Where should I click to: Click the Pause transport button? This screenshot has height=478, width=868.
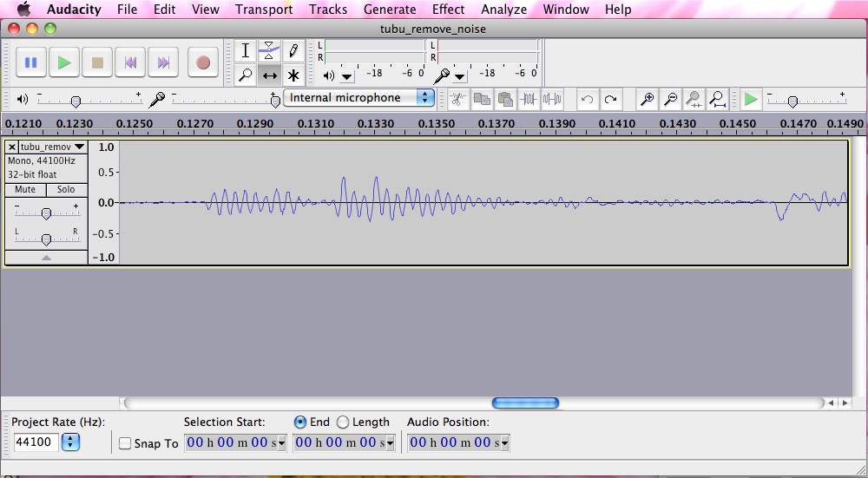point(31,62)
